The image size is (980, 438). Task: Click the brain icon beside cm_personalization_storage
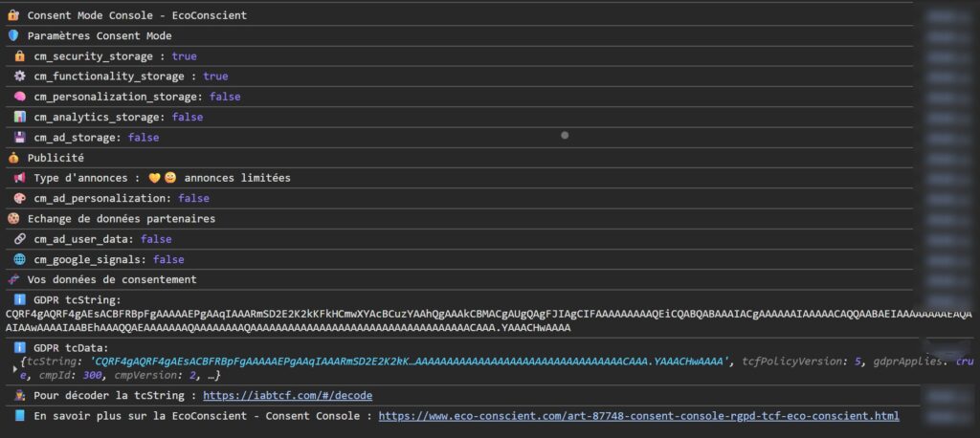20,97
